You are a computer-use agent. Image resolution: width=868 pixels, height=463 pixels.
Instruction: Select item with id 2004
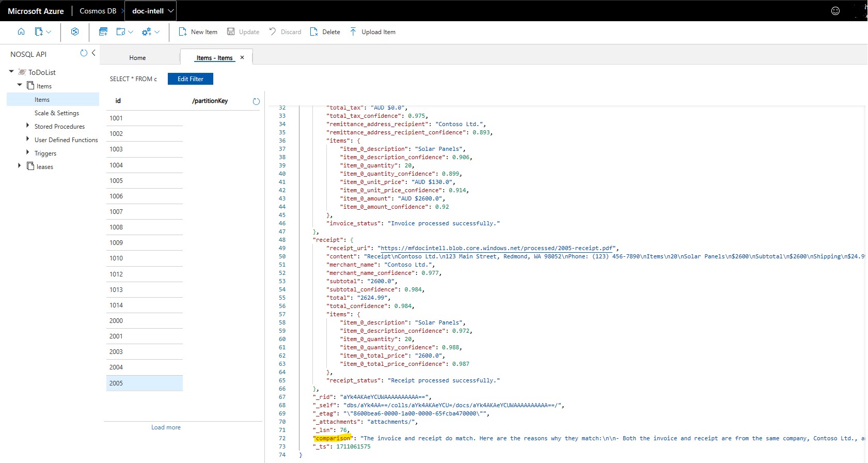(x=145, y=367)
